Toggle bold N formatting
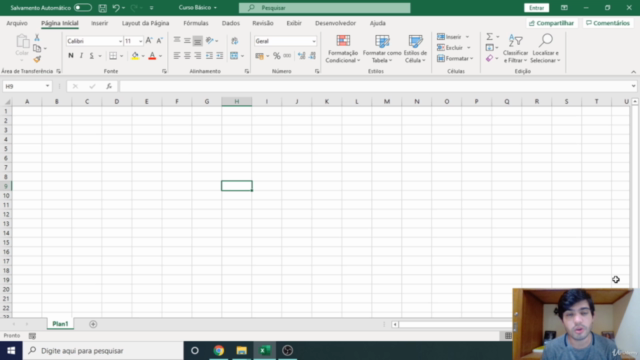640x360 pixels. [71, 56]
